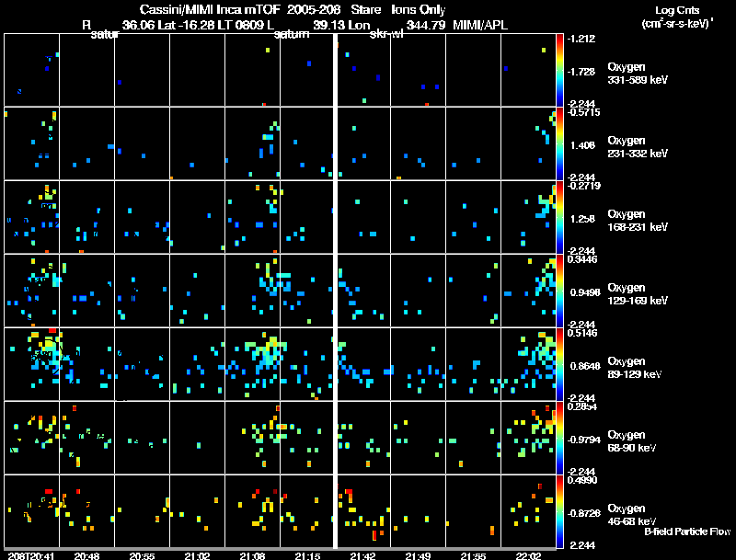
Task: Click the 'Lon 344.79' header value
Action: (x=398, y=25)
